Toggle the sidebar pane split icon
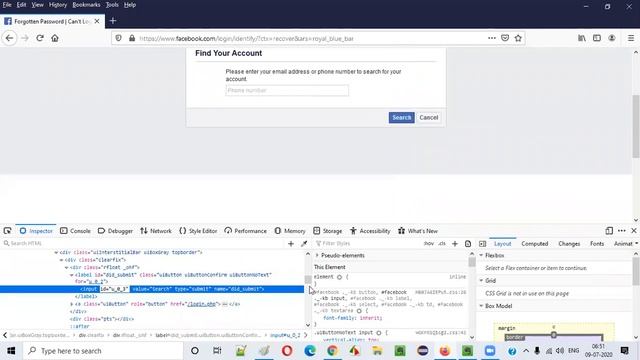The width and height of the screenshot is (640, 360). click(x=482, y=244)
